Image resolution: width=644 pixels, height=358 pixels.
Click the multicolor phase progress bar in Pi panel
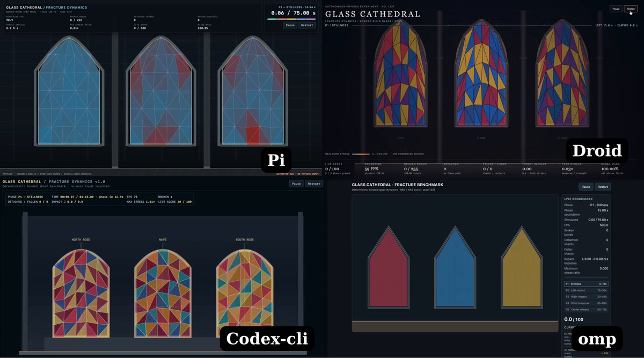(x=291, y=19)
